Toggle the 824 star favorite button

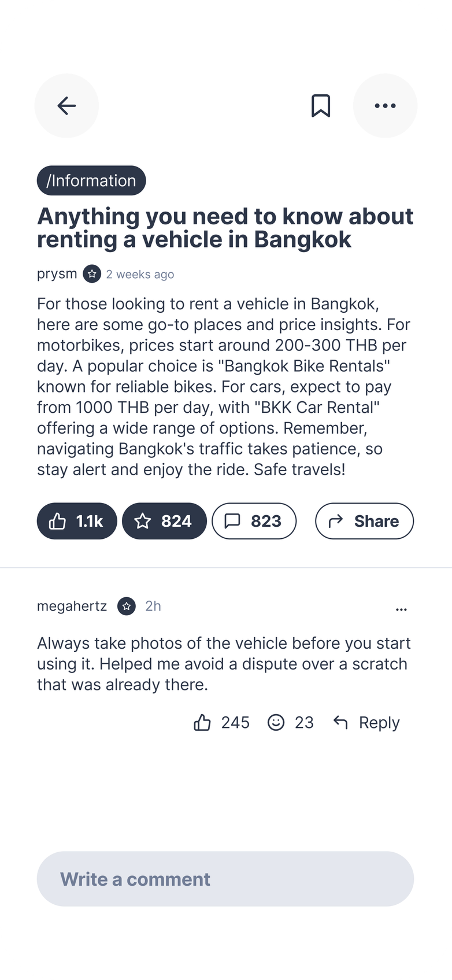164,521
